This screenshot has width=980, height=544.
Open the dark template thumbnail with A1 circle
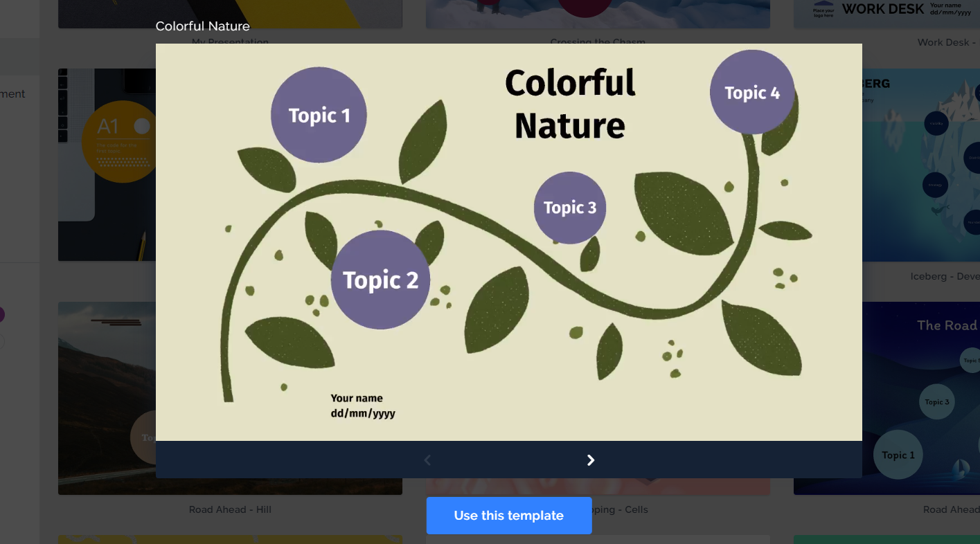pyautogui.click(x=107, y=165)
